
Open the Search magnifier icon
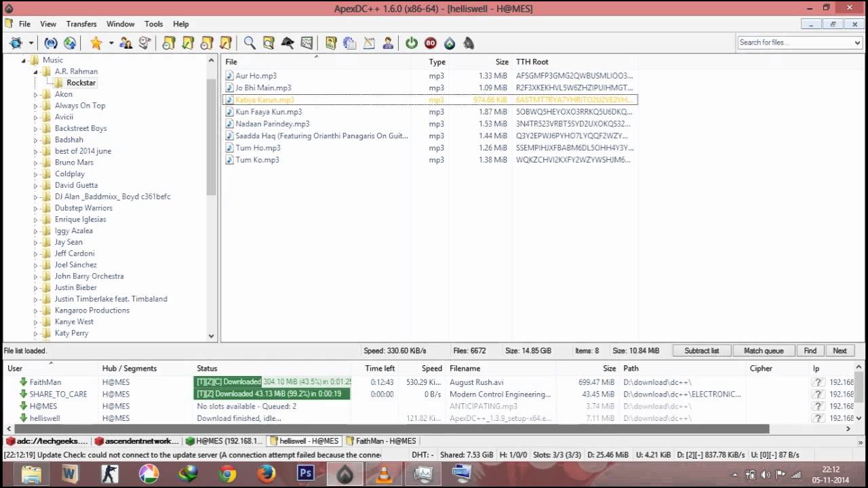(250, 43)
